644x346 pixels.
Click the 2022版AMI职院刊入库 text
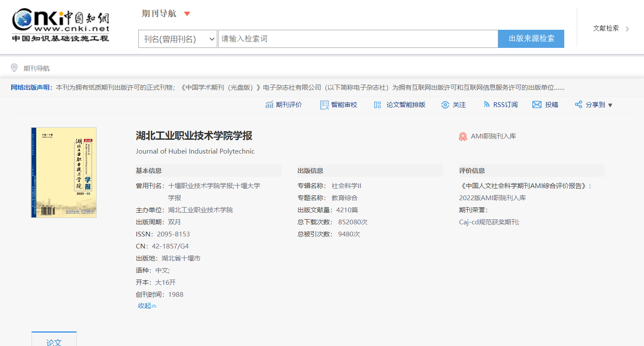pos(492,198)
